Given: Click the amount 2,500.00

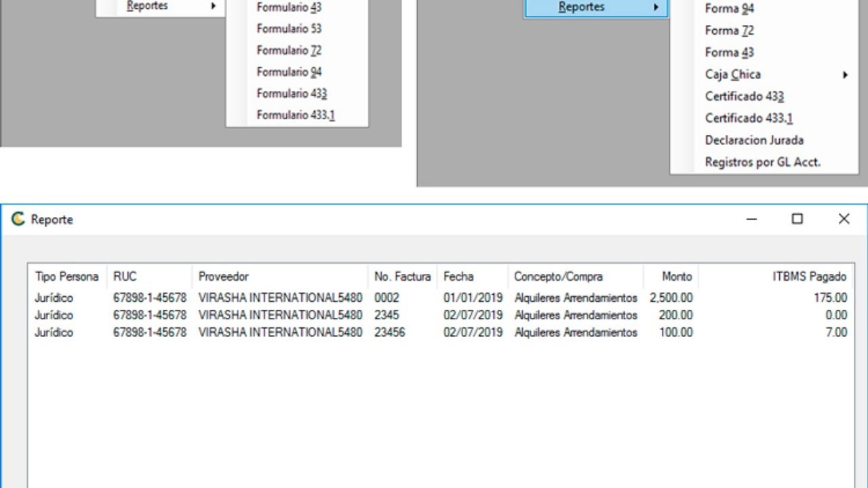Looking at the screenshot, I should (x=671, y=298).
